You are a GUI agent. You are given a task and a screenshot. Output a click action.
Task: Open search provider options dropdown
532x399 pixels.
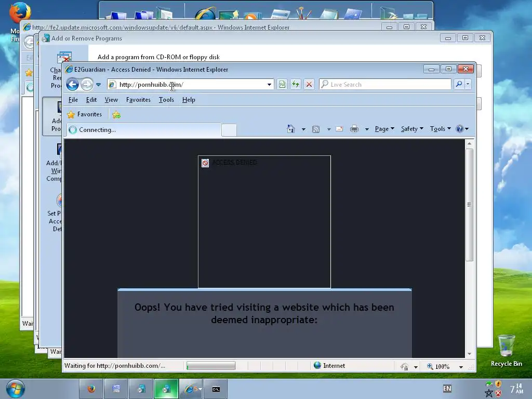coord(468,84)
